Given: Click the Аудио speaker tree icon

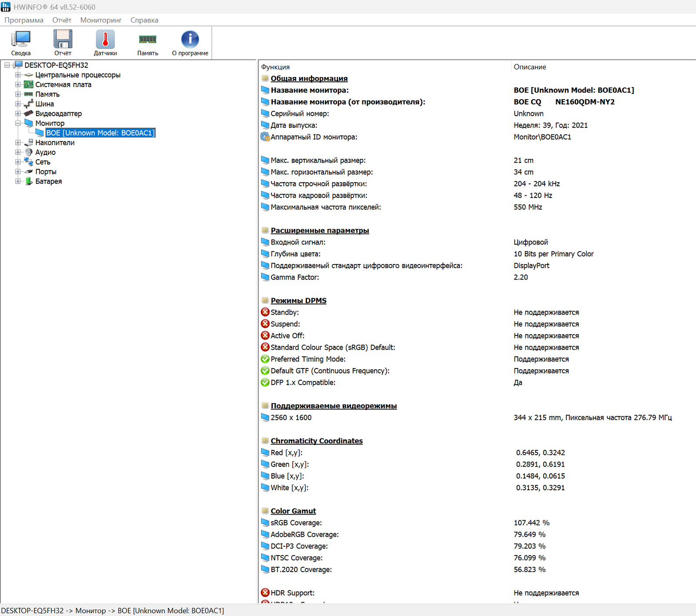Looking at the screenshot, I should point(29,152).
